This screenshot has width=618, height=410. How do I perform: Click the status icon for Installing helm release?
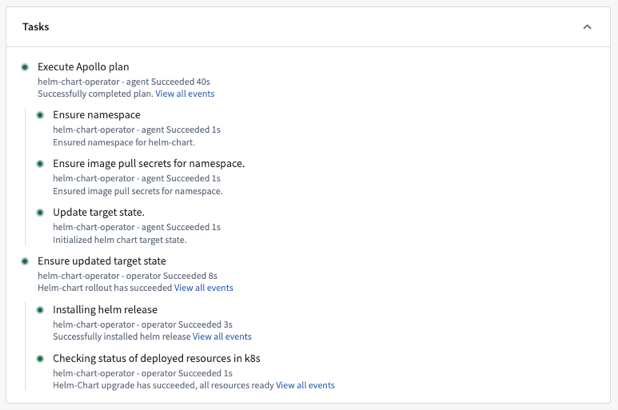[x=41, y=310]
